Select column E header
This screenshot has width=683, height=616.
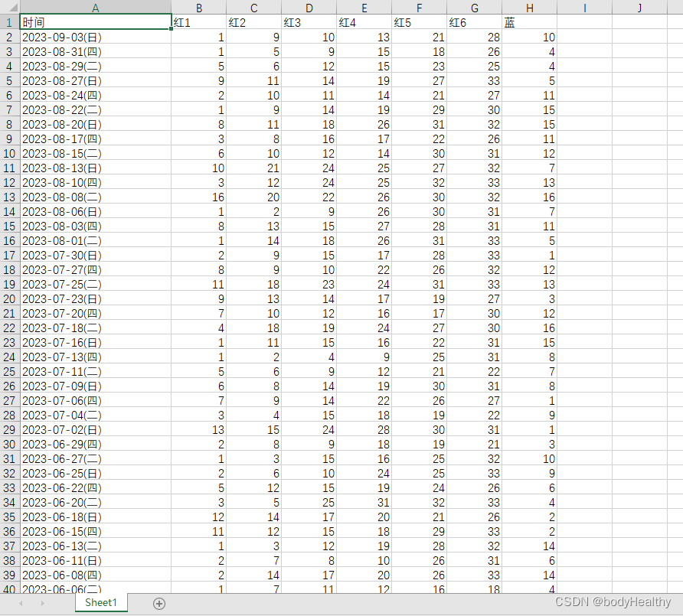click(x=364, y=8)
